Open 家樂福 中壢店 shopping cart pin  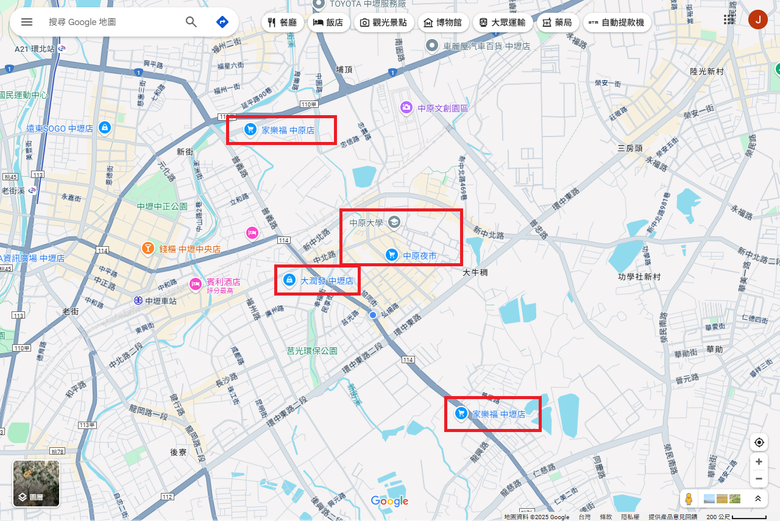pyautogui.click(x=461, y=413)
